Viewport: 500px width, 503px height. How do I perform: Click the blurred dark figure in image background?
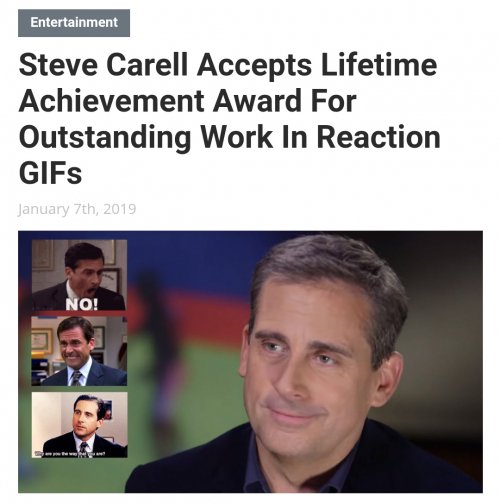157,333
